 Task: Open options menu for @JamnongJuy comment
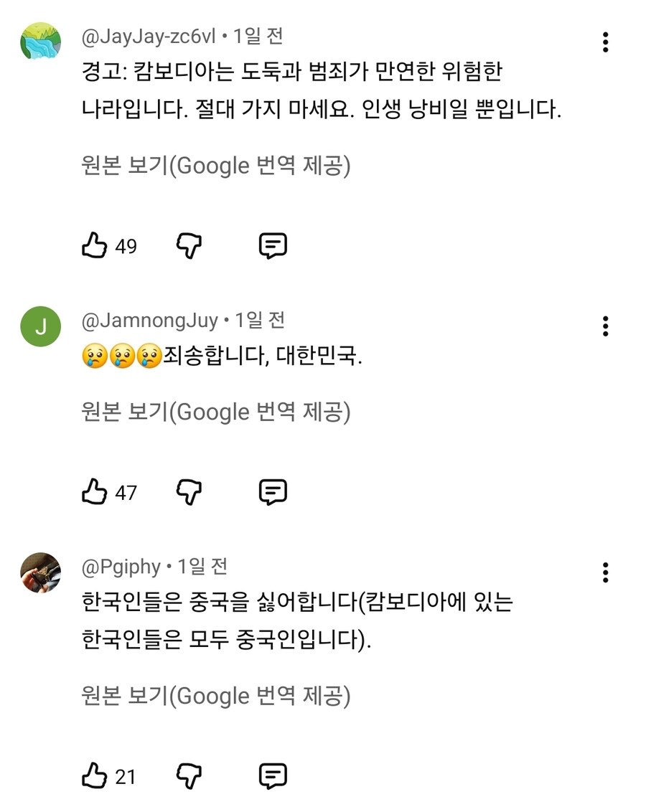tap(606, 326)
